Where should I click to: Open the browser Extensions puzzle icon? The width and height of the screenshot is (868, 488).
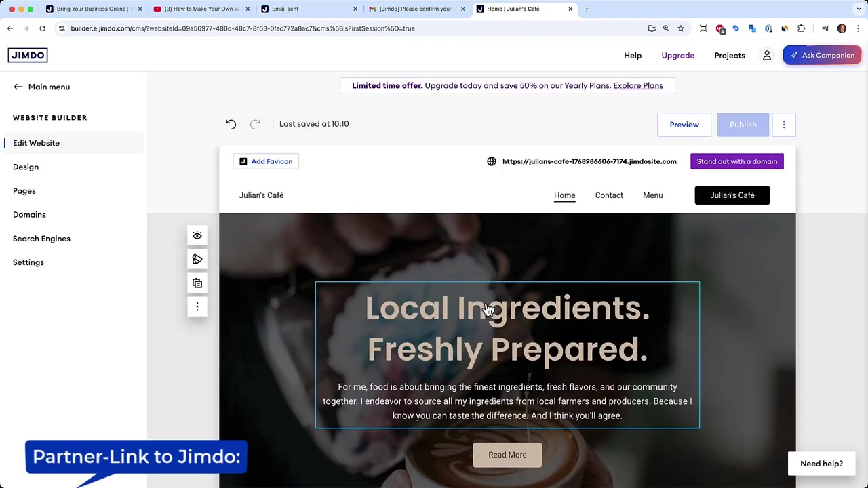pos(802,28)
